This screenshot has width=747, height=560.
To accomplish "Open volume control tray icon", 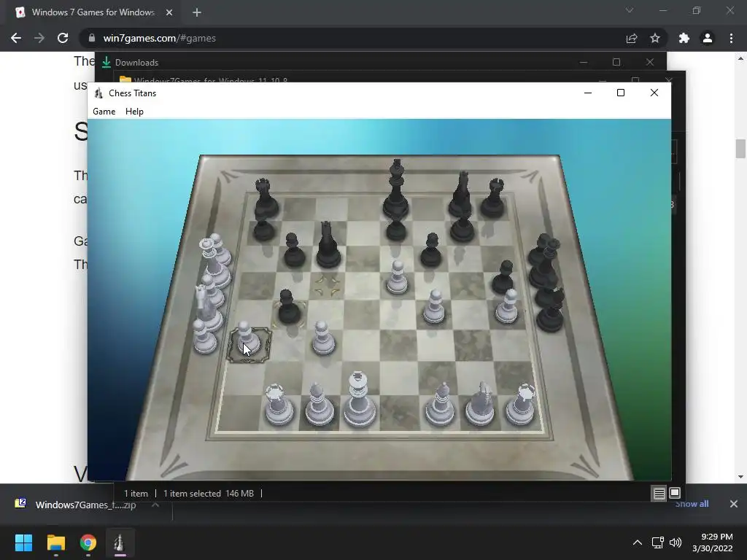I will (x=675, y=542).
